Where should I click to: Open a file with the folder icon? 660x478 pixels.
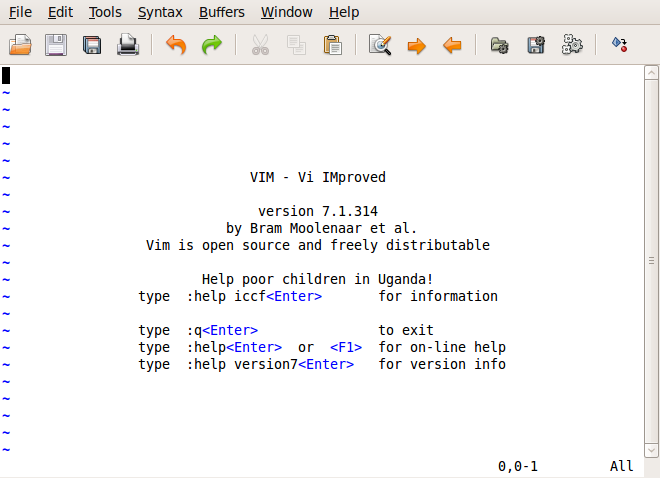20,45
